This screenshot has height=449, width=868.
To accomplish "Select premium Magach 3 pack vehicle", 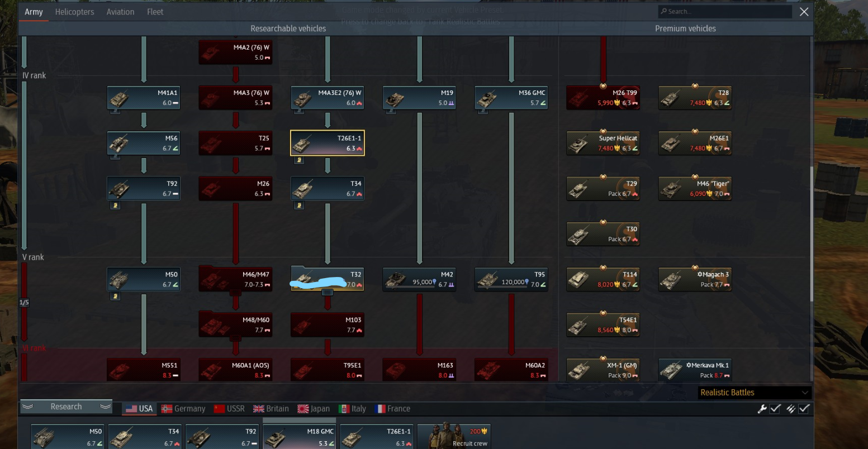I will click(x=695, y=279).
